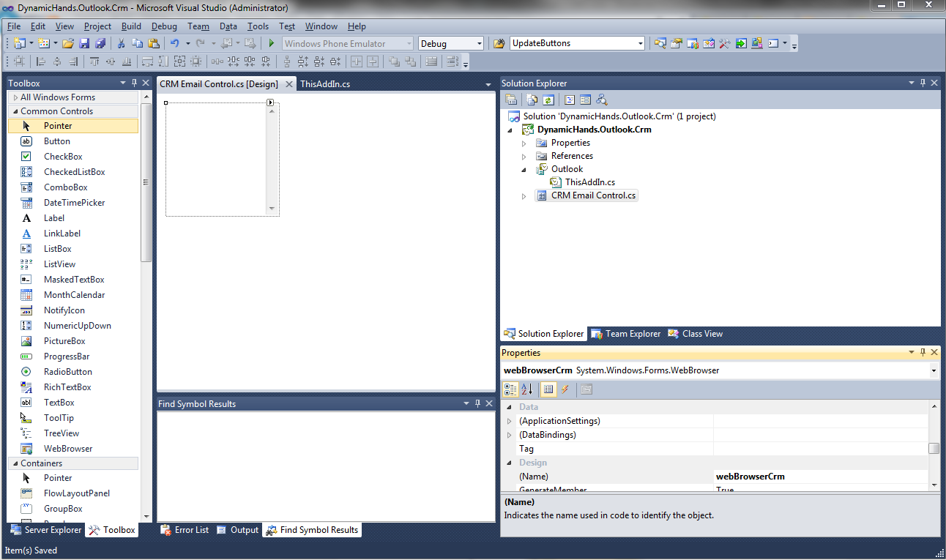The width and height of the screenshot is (946, 560).
Task: Click the Show All Files icon in Solution Explorer
Action: pos(532,99)
